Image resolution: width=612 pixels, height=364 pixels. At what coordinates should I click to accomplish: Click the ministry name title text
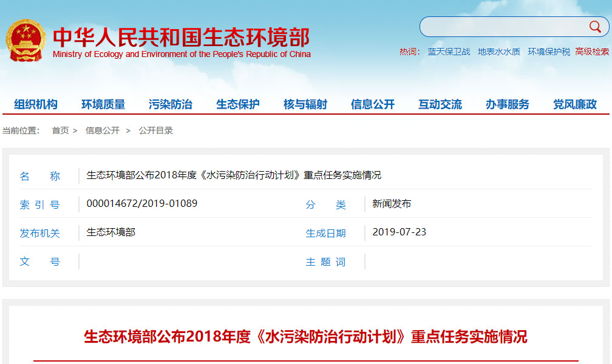[x=181, y=38]
